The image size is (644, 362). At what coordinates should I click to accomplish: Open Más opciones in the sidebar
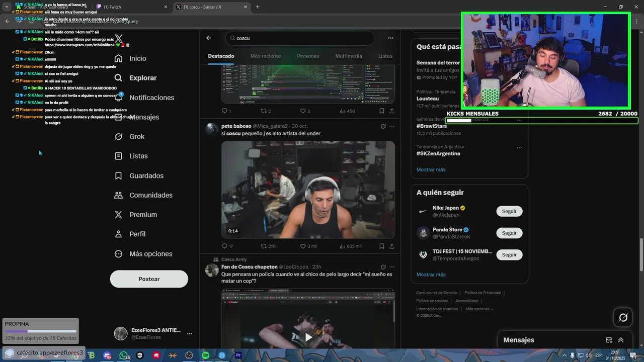[144, 254]
